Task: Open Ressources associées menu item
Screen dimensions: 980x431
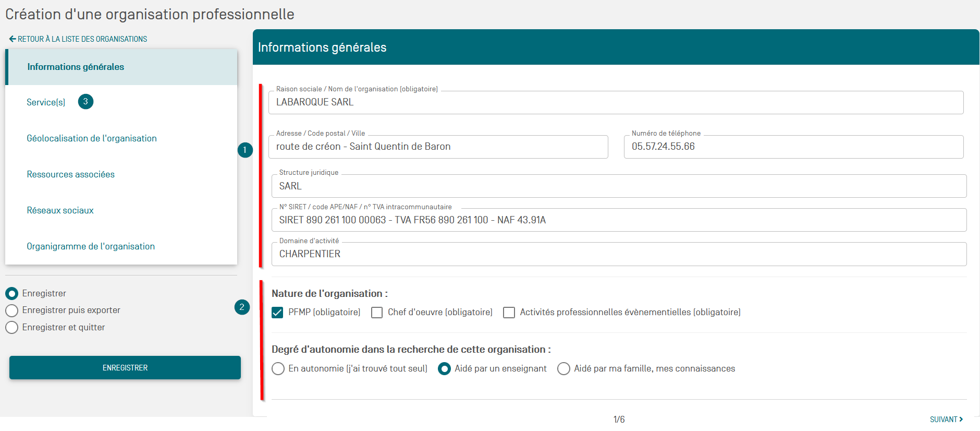Action: [x=71, y=174]
